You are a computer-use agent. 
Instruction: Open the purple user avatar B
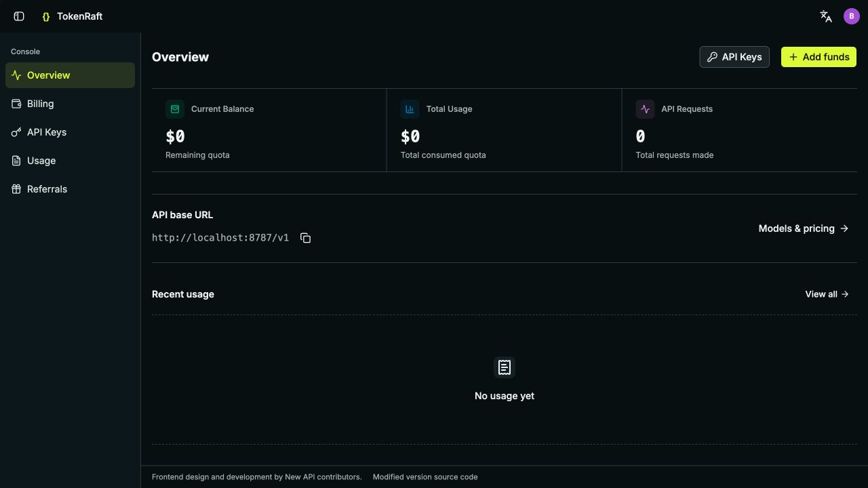852,16
